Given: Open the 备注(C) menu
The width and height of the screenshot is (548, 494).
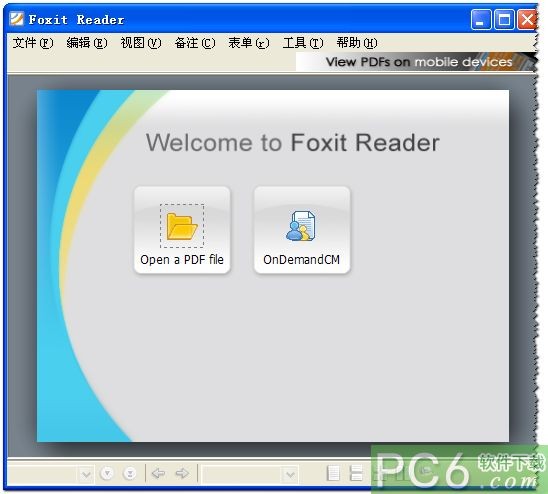Looking at the screenshot, I should (195, 43).
